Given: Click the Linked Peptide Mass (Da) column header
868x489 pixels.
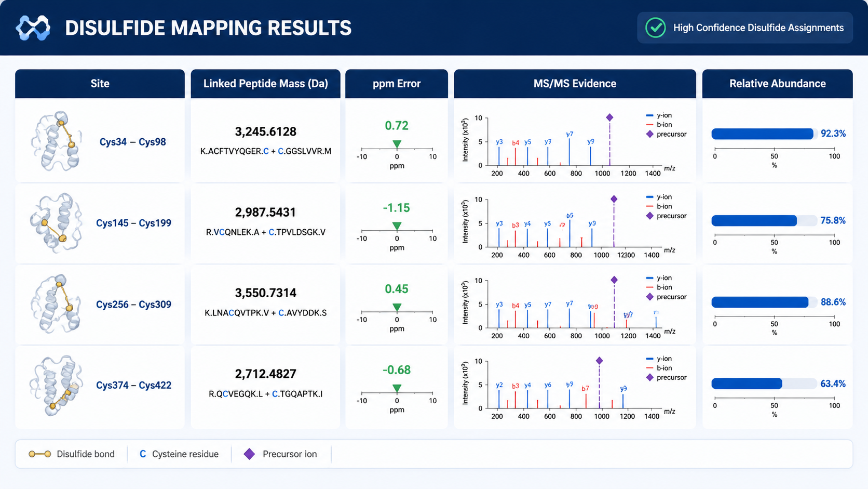Looking at the screenshot, I should tap(265, 84).
